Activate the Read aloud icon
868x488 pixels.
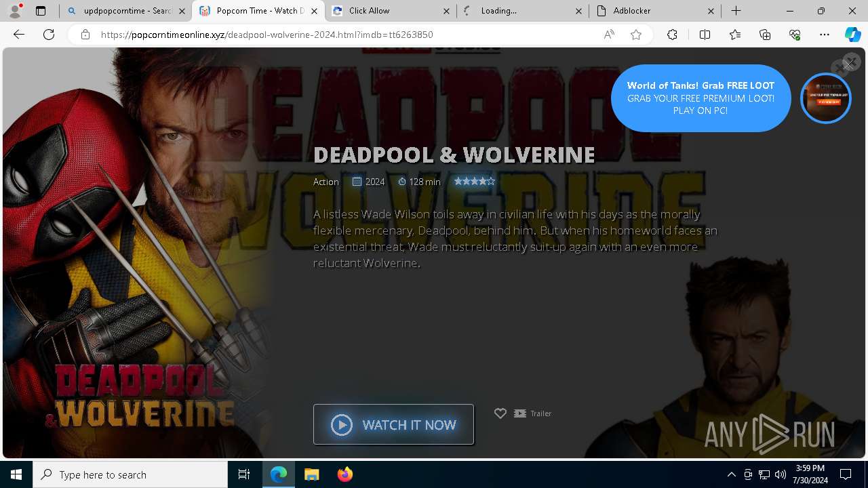click(609, 35)
